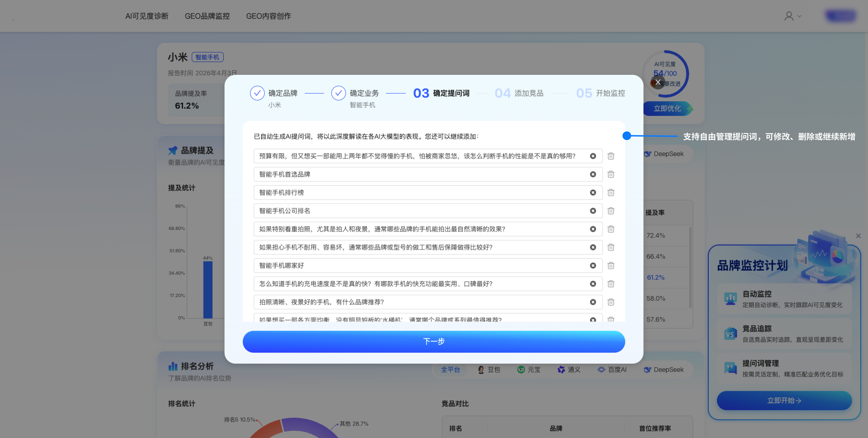Remove the '拍照清晰、夜景好的手机' prompt via trash
868x438 pixels.
(611, 302)
